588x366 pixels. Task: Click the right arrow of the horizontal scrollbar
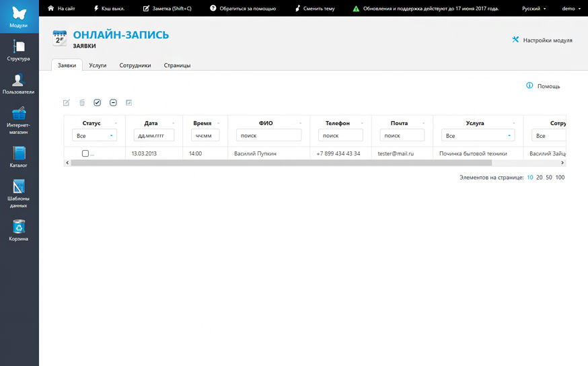point(562,163)
